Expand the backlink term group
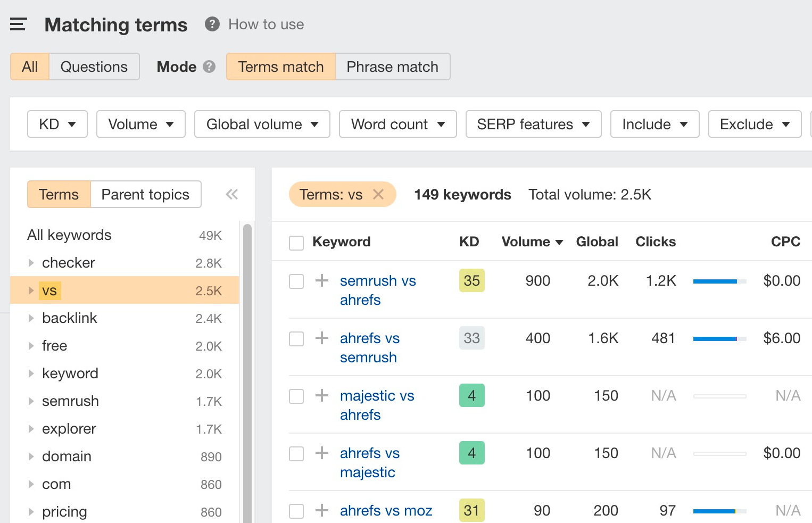The width and height of the screenshot is (812, 523). coord(30,318)
